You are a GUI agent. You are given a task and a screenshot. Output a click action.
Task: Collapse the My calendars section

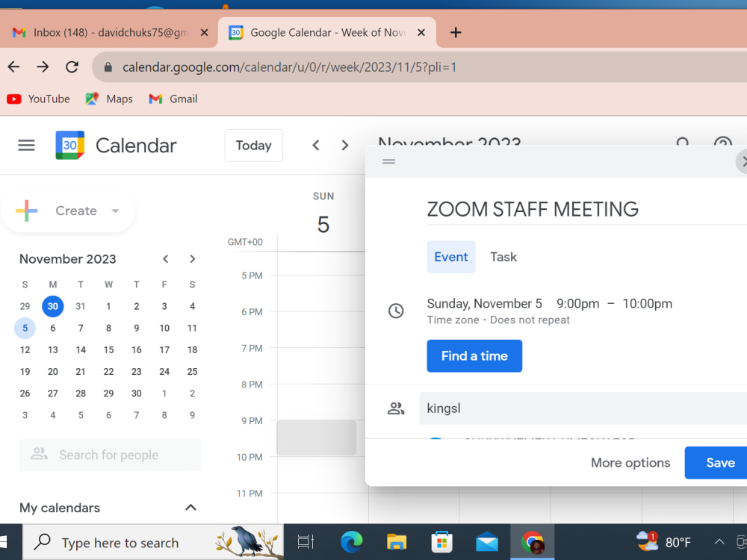pyautogui.click(x=190, y=508)
